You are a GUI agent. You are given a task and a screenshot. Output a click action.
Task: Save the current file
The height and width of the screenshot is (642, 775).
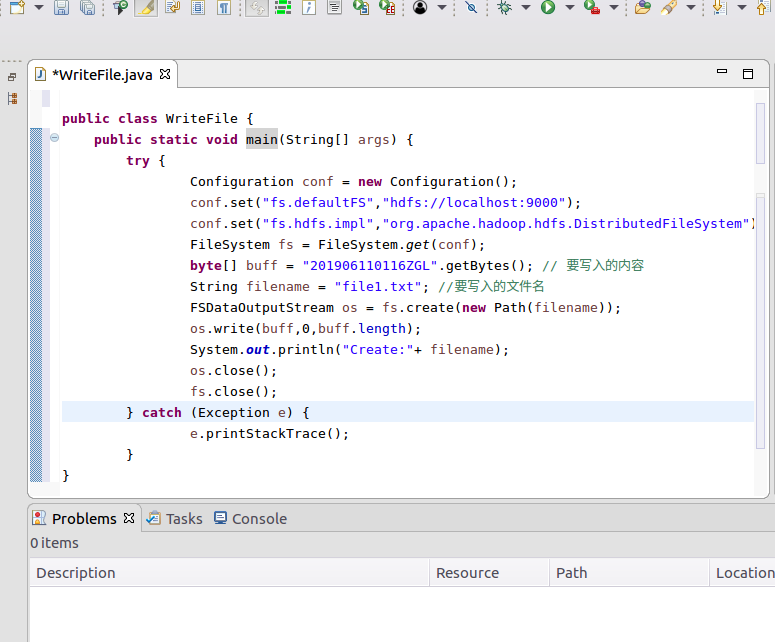pyautogui.click(x=61, y=7)
